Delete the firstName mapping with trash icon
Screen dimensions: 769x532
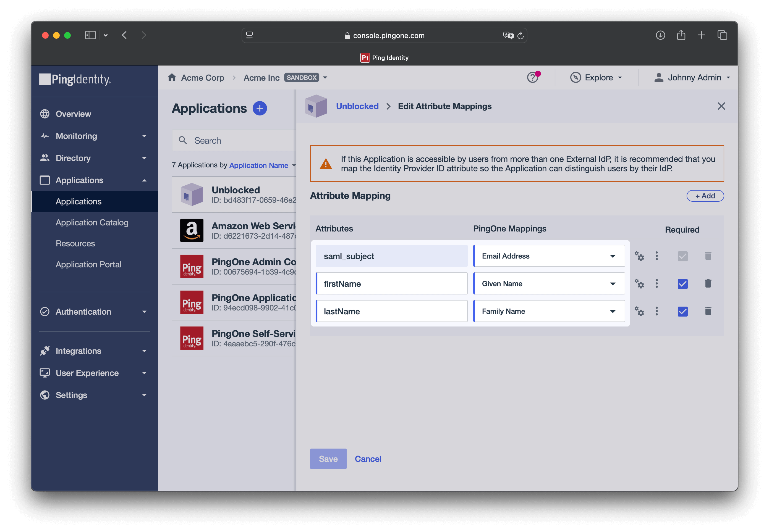click(x=708, y=284)
